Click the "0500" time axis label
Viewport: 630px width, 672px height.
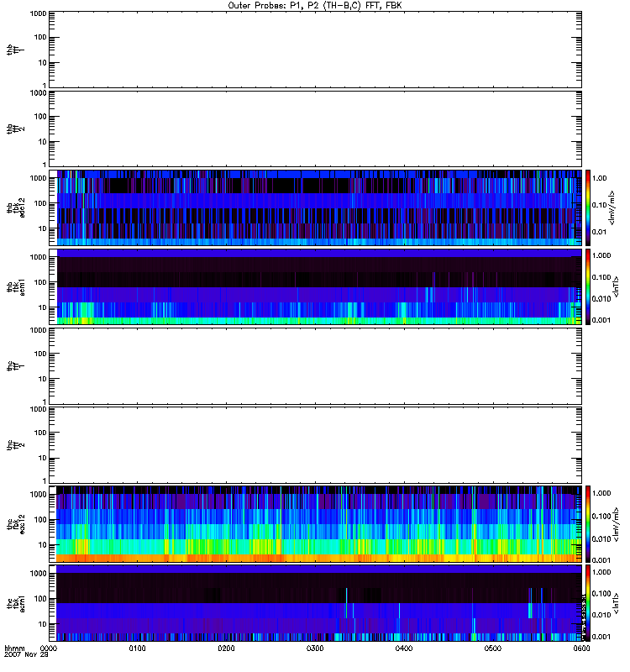point(493,648)
